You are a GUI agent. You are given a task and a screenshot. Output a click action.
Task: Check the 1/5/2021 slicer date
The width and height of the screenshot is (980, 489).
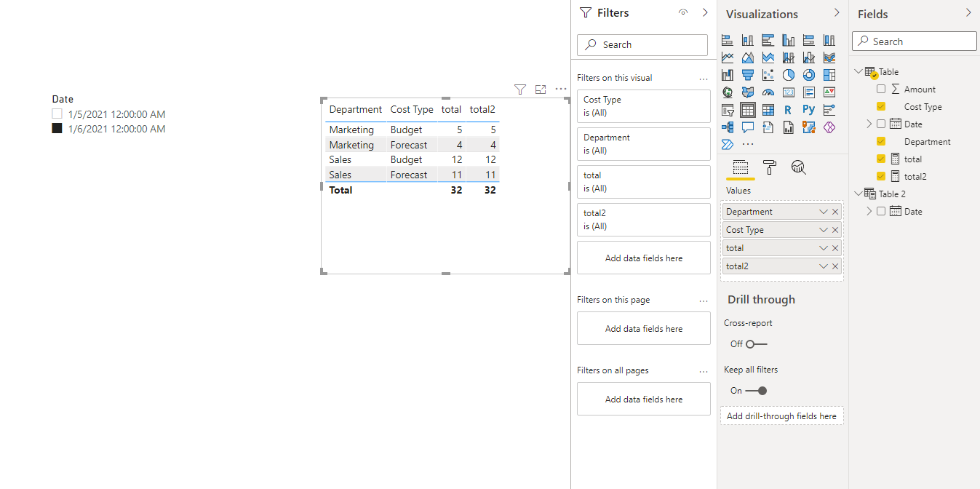(x=57, y=114)
